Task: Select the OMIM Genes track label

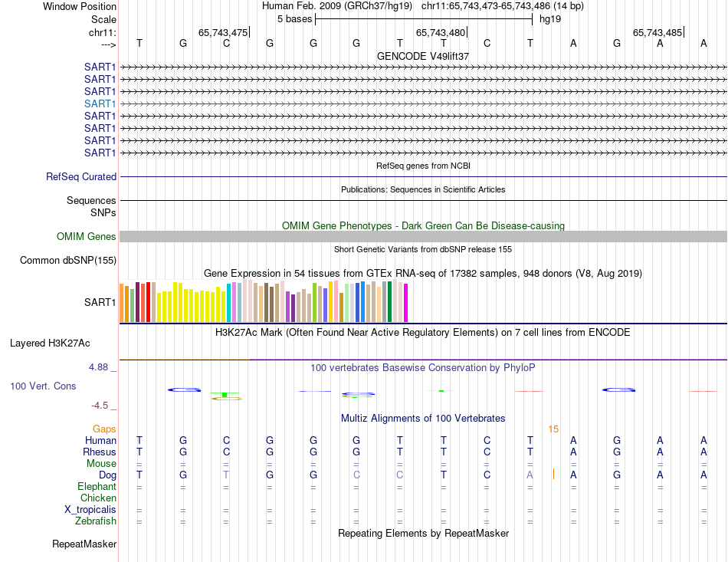Action: [x=87, y=236]
